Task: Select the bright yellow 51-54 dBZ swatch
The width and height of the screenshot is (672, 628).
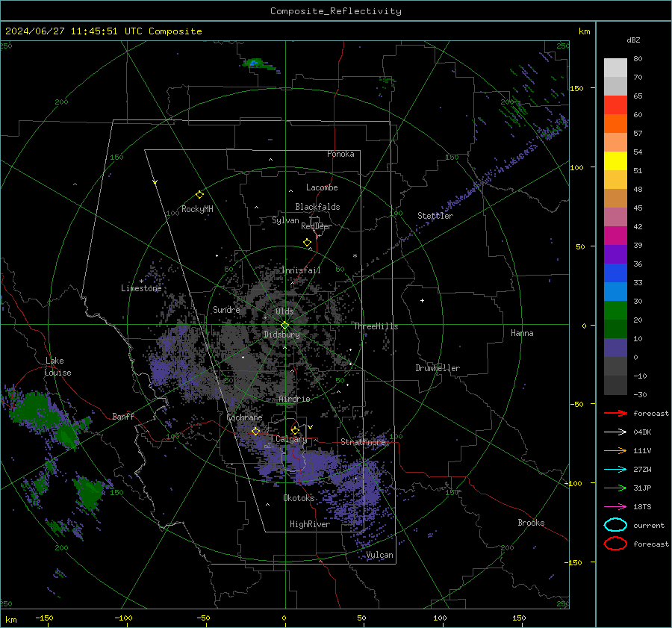Action: coord(615,161)
